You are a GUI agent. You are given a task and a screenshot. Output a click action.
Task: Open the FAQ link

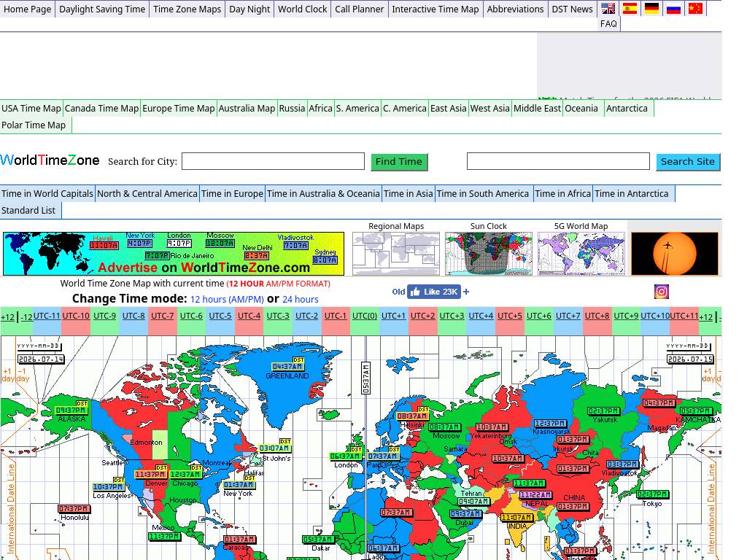click(608, 24)
